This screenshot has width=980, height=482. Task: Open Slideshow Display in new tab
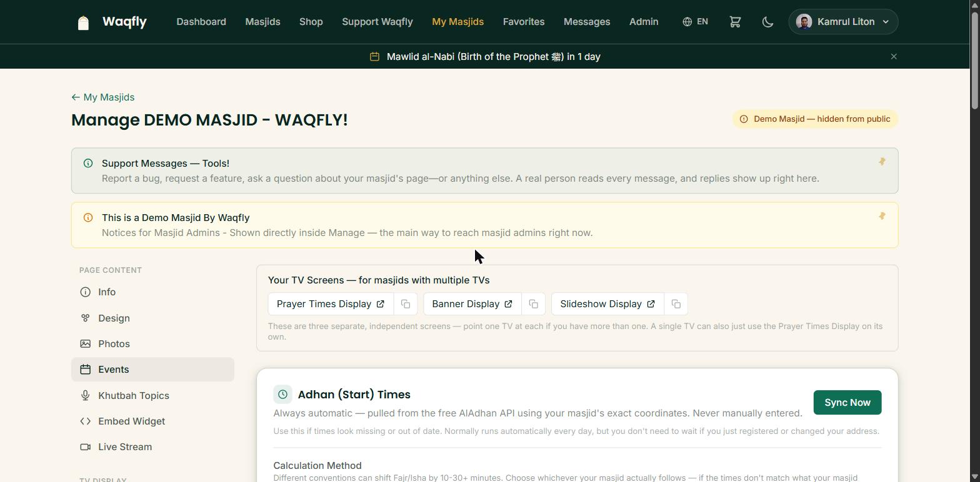(x=607, y=304)
